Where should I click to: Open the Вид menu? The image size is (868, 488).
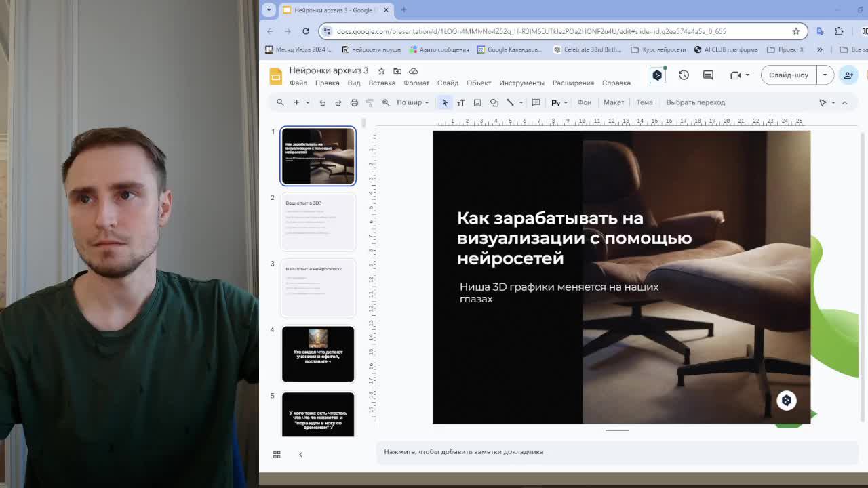coord(354,83)
